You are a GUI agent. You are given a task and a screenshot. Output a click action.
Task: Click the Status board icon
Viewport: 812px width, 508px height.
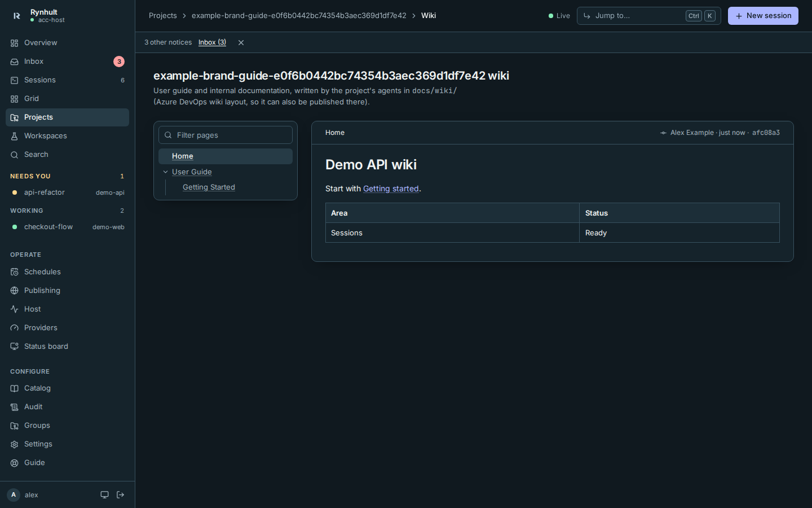coord(15,347)
